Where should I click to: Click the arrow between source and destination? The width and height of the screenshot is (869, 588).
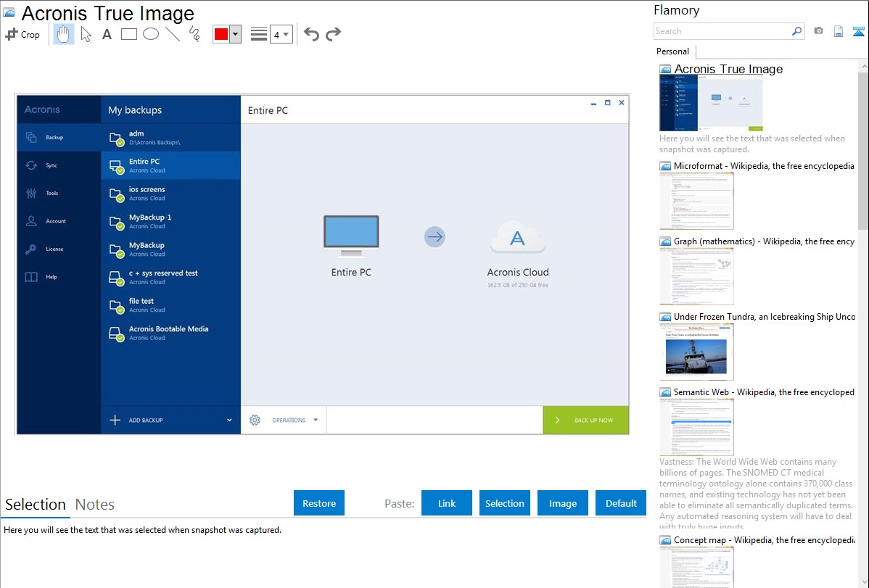coord(434,237)
